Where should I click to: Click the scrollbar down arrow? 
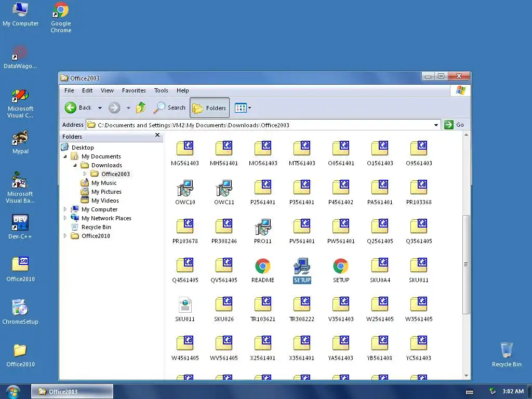click(467, 376)
